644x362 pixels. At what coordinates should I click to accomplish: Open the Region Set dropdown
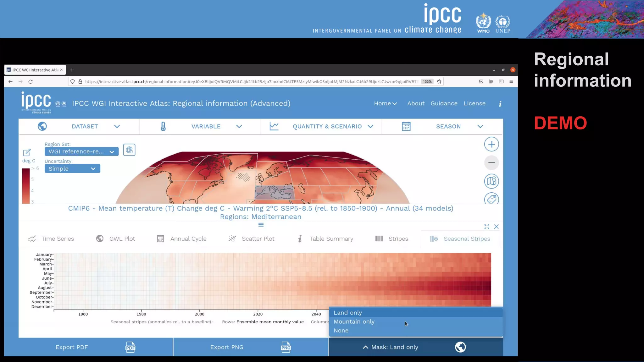pos(81,151)
